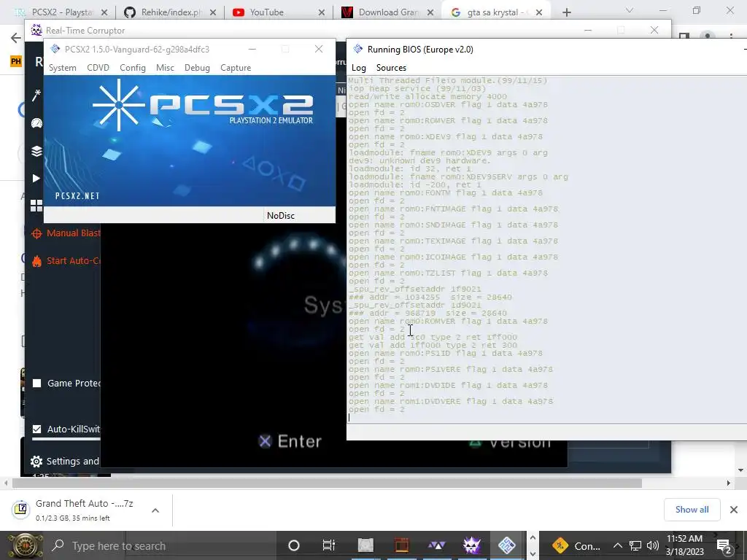Click the PCSX2 window title bar icon
This screenshot has width=747, height=560.
(55, 49)
